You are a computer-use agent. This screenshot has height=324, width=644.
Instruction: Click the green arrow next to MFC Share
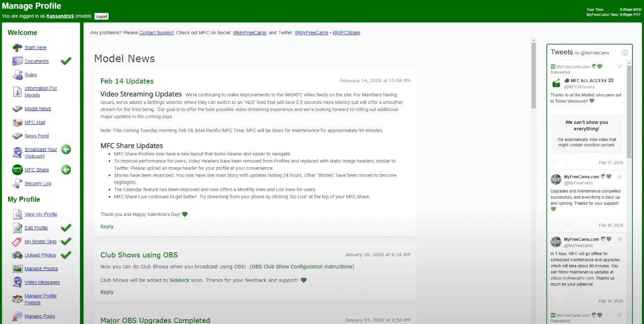pyautogui.click(x=66, y=170)
